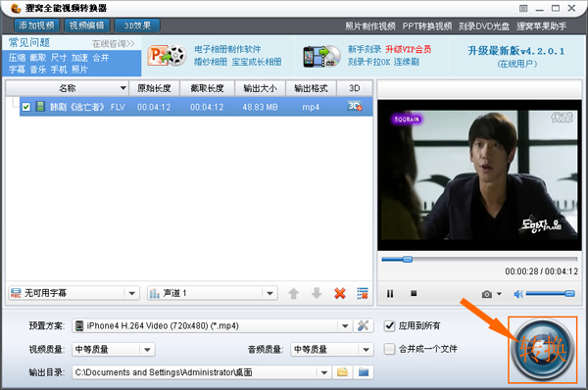Open 刻录卡拉OK link
This screenshot has height=390, width=588.
pyautogui.click(x=369, y=62)
